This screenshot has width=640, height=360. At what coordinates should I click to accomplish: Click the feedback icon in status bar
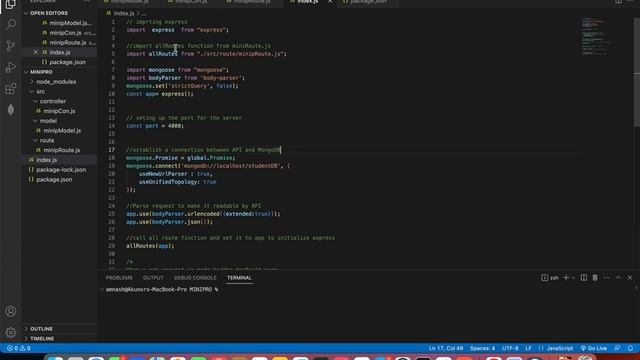click(x=617, y=348)
